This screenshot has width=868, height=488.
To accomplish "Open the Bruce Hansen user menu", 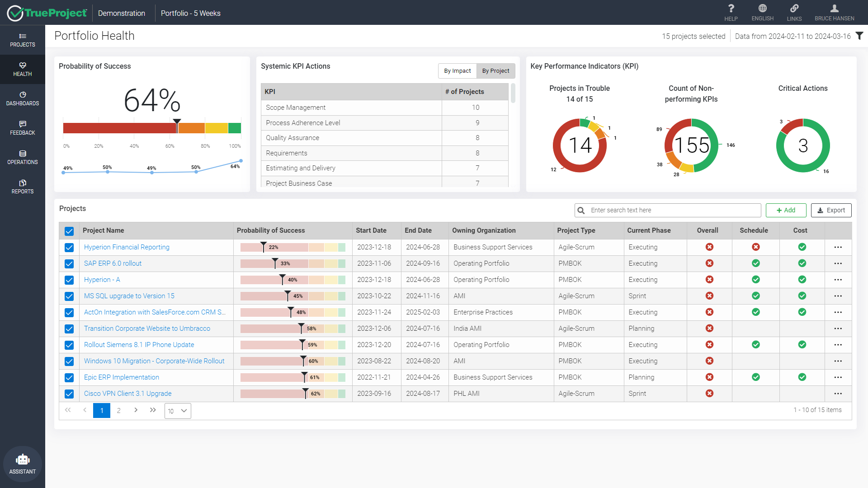I will tap(834, 12).
